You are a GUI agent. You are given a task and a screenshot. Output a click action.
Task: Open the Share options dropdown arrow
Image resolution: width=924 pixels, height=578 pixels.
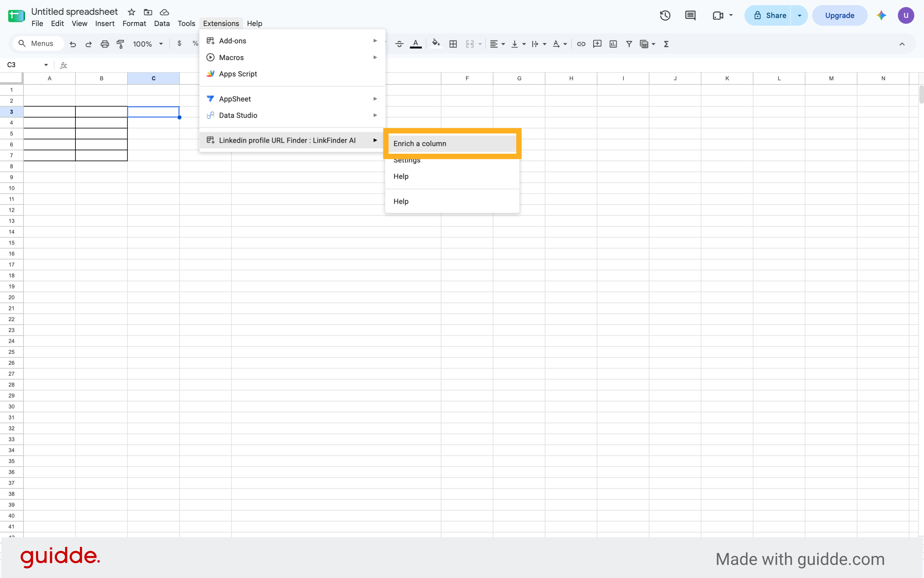[x=799, y=15]
